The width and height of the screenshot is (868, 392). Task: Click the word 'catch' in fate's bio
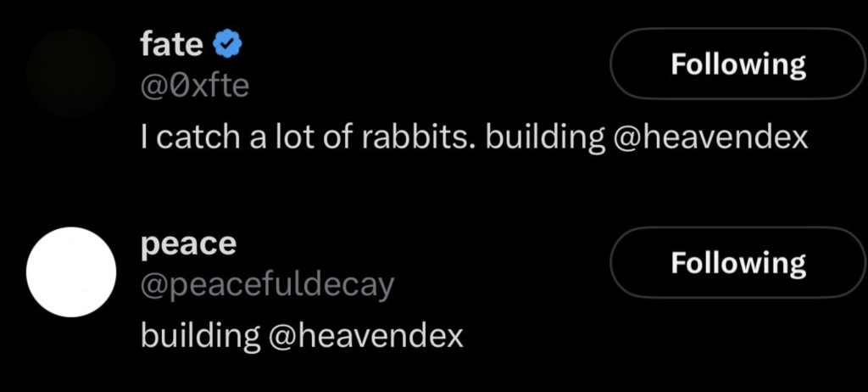[186, 138]
